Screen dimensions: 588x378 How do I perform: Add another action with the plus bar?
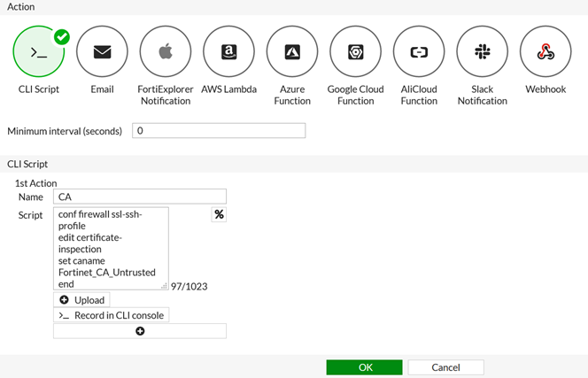[x=140, y=331]
